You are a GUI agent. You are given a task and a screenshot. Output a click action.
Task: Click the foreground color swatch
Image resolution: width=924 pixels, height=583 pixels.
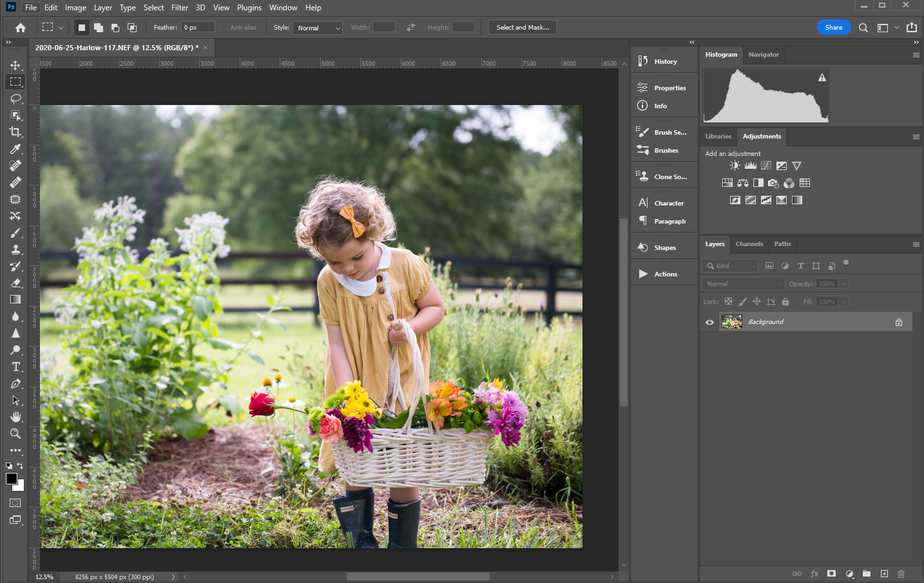12,478
